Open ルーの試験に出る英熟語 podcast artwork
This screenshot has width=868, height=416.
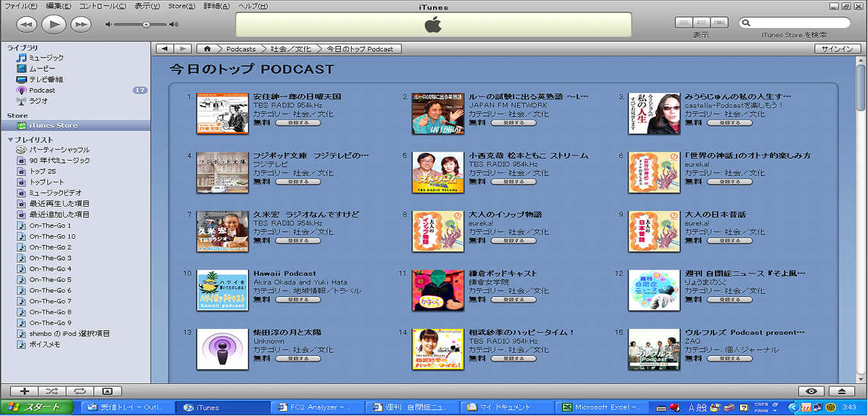pyautogui.click(x=438, y=113)
